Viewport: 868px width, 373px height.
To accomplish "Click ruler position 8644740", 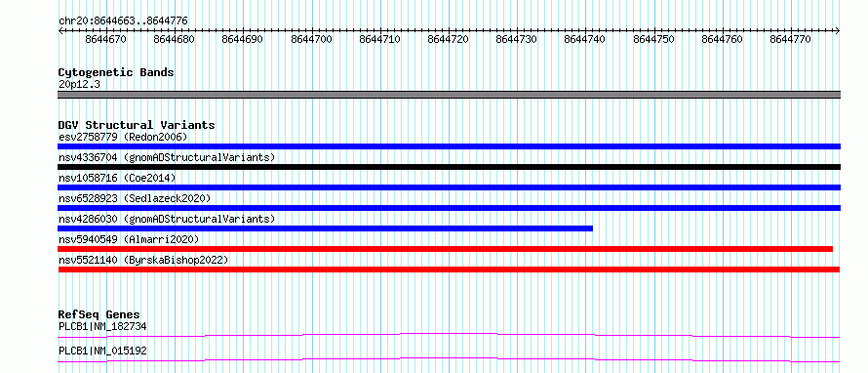I will (x=585, y=39).
